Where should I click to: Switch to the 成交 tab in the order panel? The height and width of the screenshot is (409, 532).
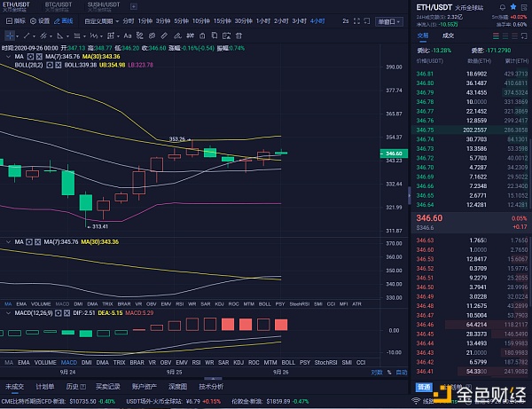click(x=449, y=35)
